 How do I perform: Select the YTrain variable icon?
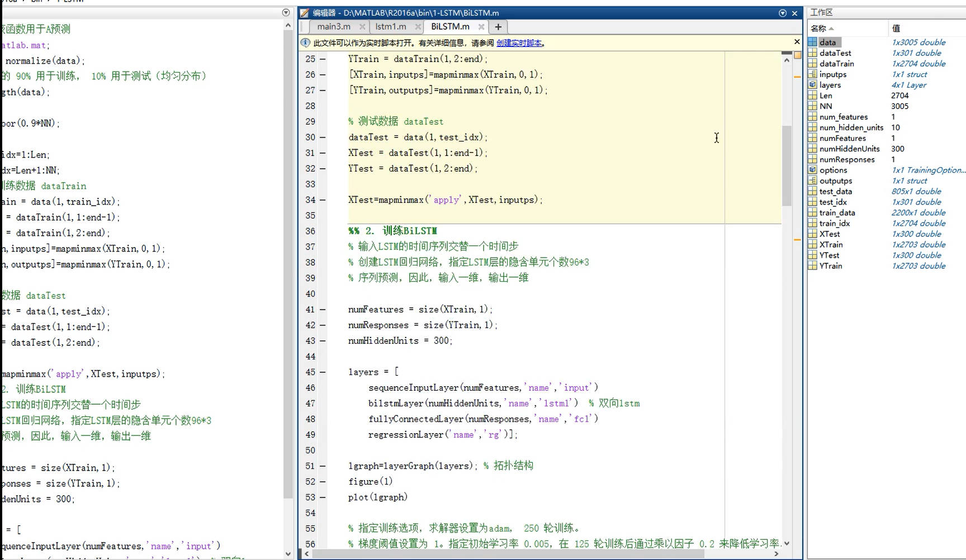812,265
